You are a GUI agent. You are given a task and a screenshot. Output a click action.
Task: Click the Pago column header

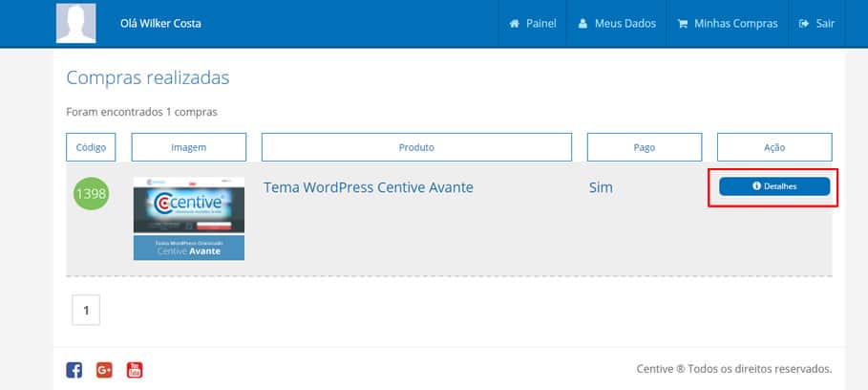point(645,147)
